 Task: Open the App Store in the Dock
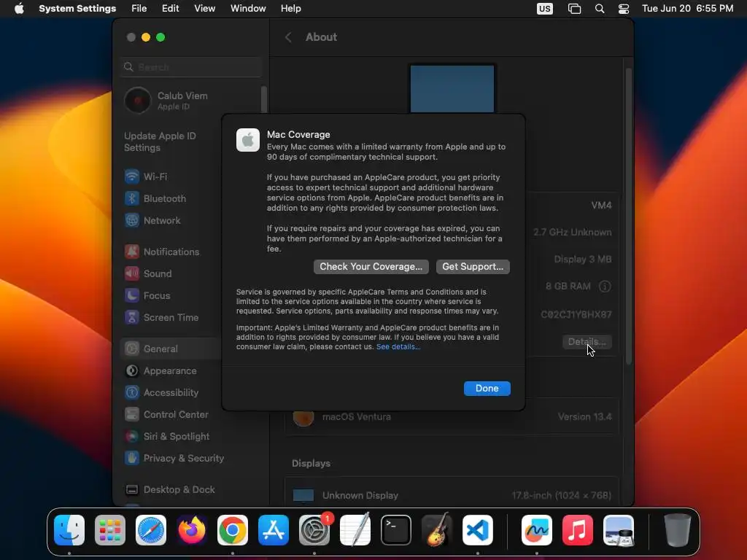click(274, 530)
